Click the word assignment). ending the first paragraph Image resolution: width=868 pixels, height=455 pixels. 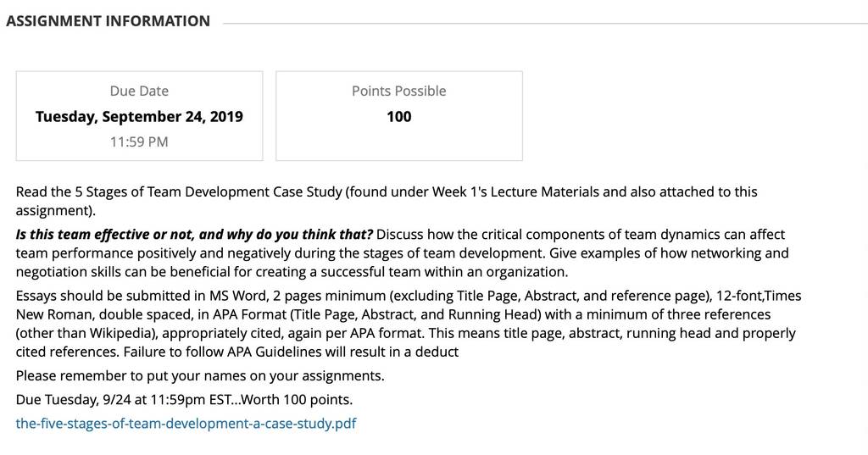pyautogui.click(x=55, y=211)
